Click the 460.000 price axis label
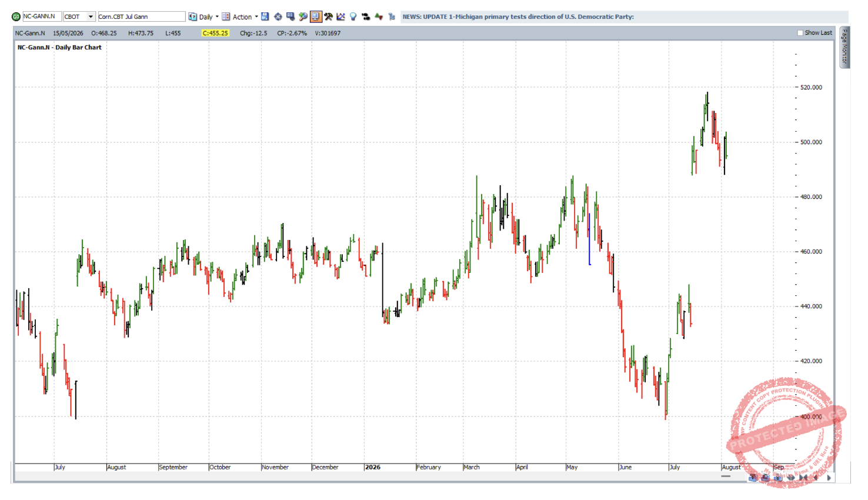The height and width of the screenshot is (500, 868). [x=811, y=251]
